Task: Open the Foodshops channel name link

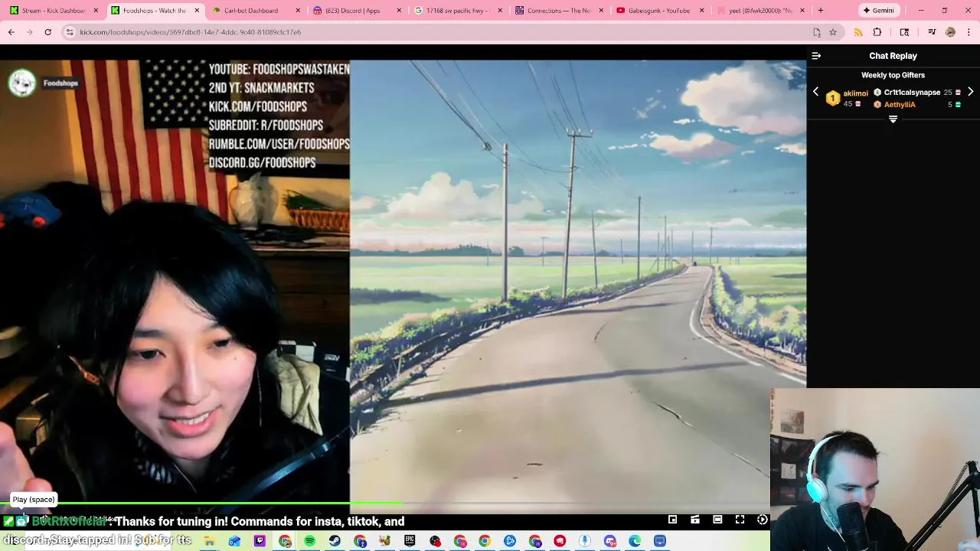Action: [60, 83]
